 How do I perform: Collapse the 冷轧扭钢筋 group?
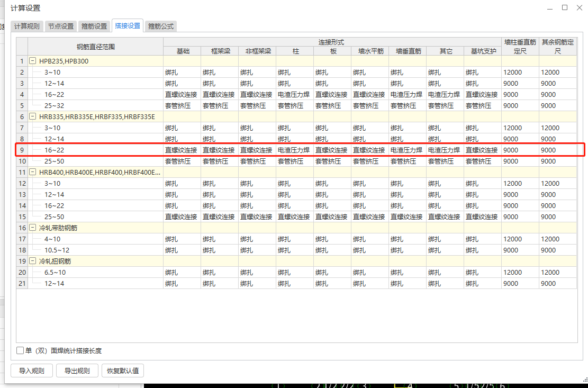click(33, 261)
